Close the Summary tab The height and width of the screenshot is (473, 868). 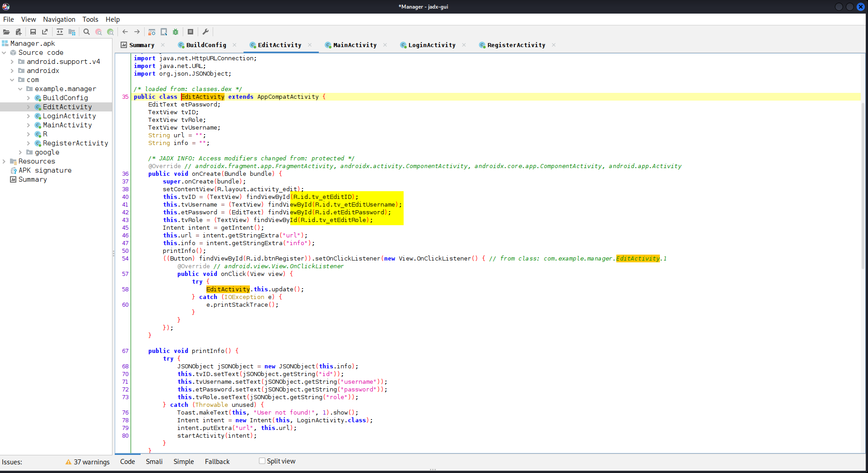[x=163, y=45]
